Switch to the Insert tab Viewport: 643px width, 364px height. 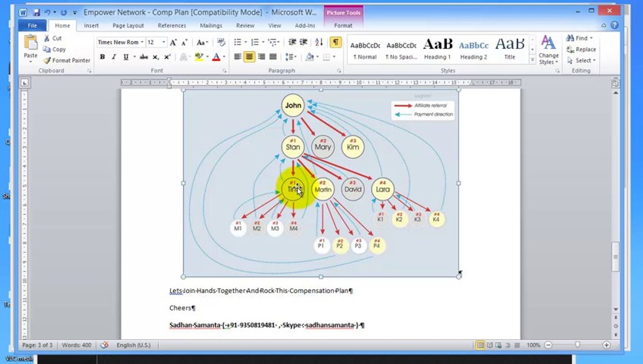point(91,25)
